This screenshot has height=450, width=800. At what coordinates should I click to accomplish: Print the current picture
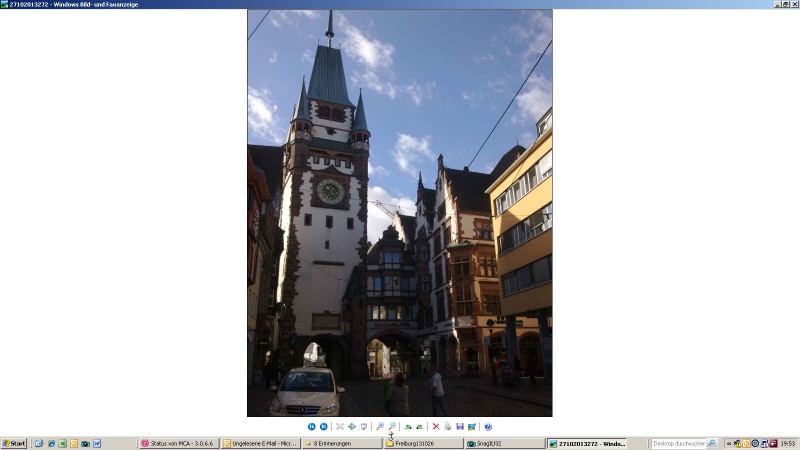click(x=447, y=427)
